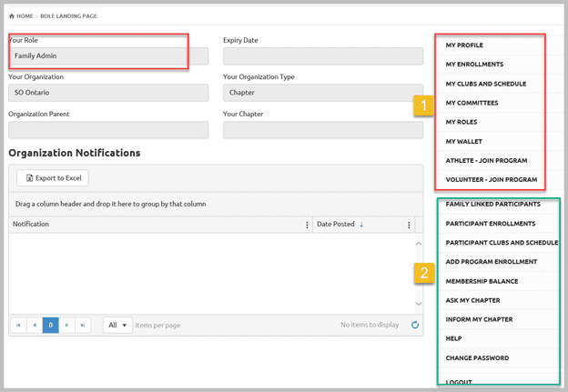Click the Your Chapter field
568x392 pixels.
click(323, 130)
